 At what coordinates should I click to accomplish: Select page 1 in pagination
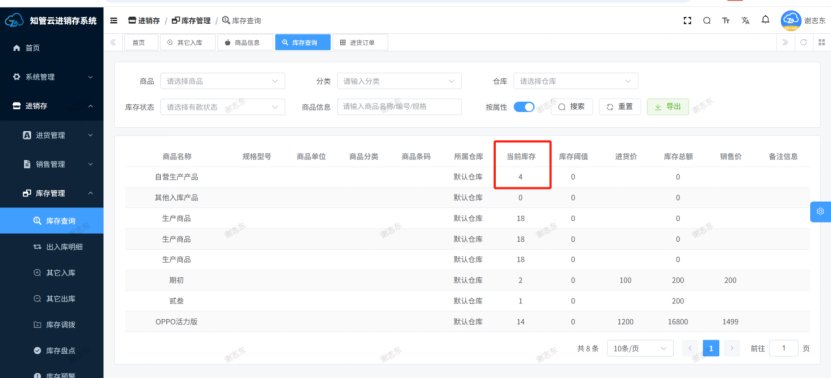click(711, 348)
